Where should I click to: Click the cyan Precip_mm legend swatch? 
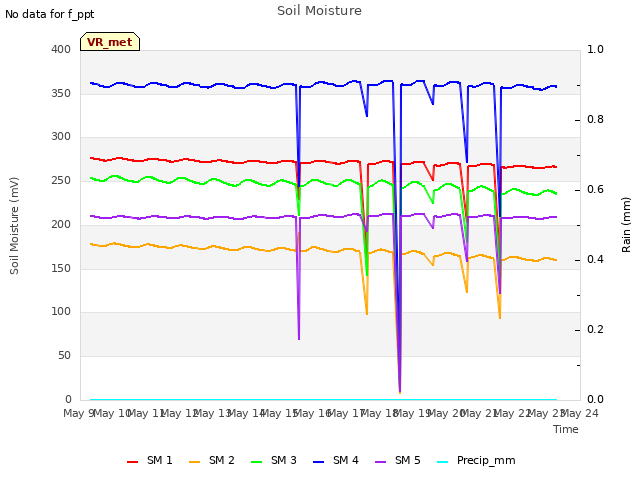click(442, 462)
